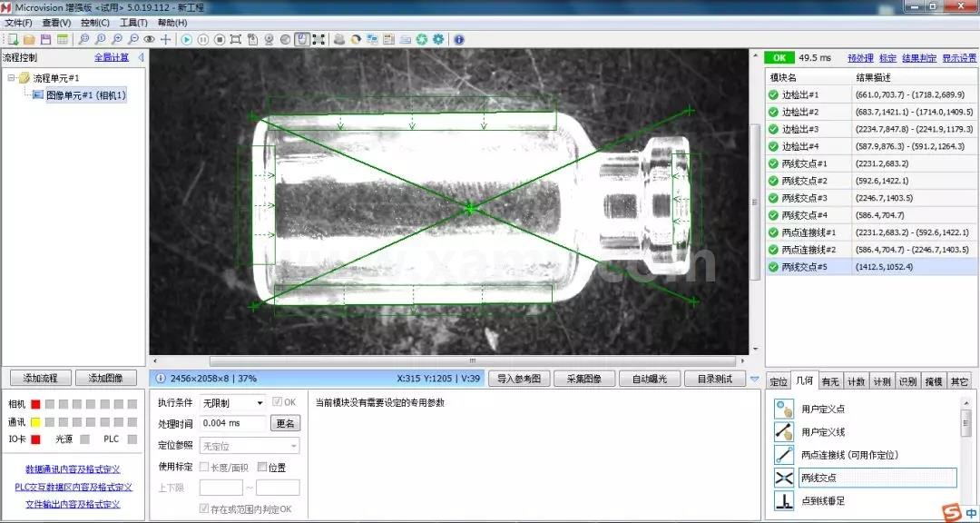
Task: Open the 帮助(H) menu
Action: point(172,23)
